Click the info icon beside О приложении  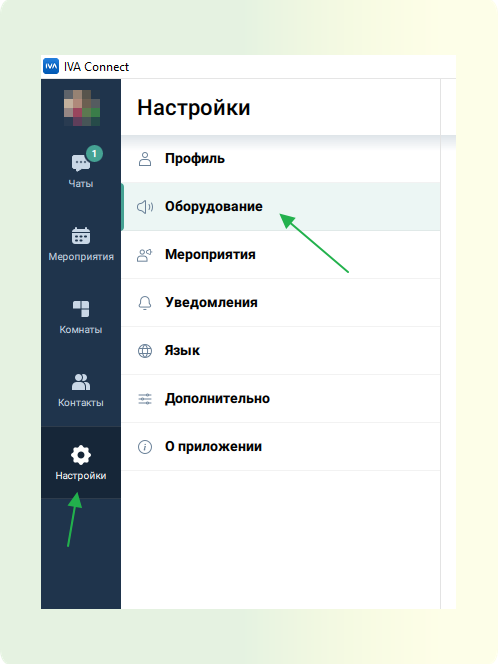(145, 447)
